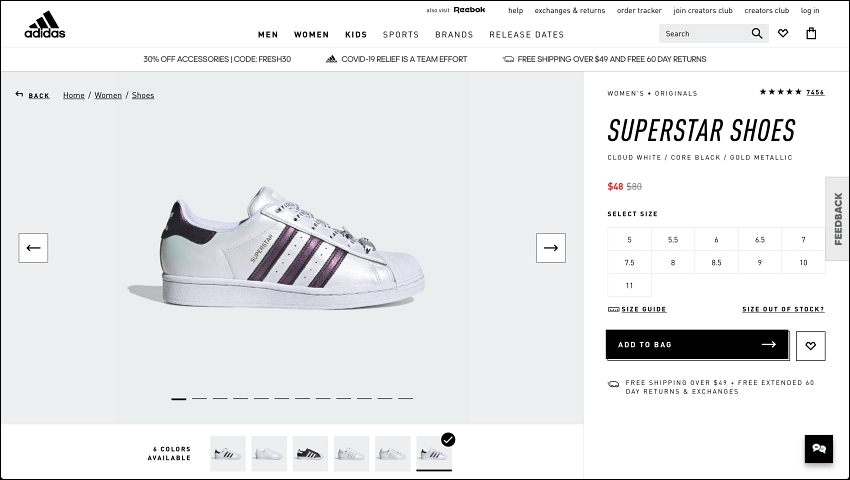850x480 pixels.
Task: Add shoe to wishlist with heart button
Action: [x=810, y=346]
